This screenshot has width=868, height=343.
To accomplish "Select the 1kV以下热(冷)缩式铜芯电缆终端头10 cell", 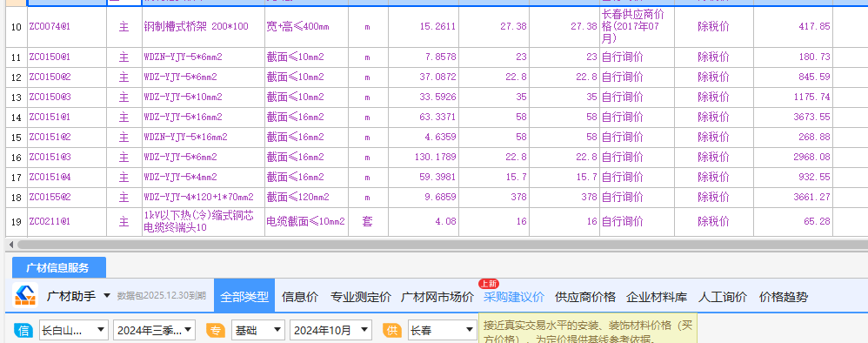I will click(x=204, y=222).
